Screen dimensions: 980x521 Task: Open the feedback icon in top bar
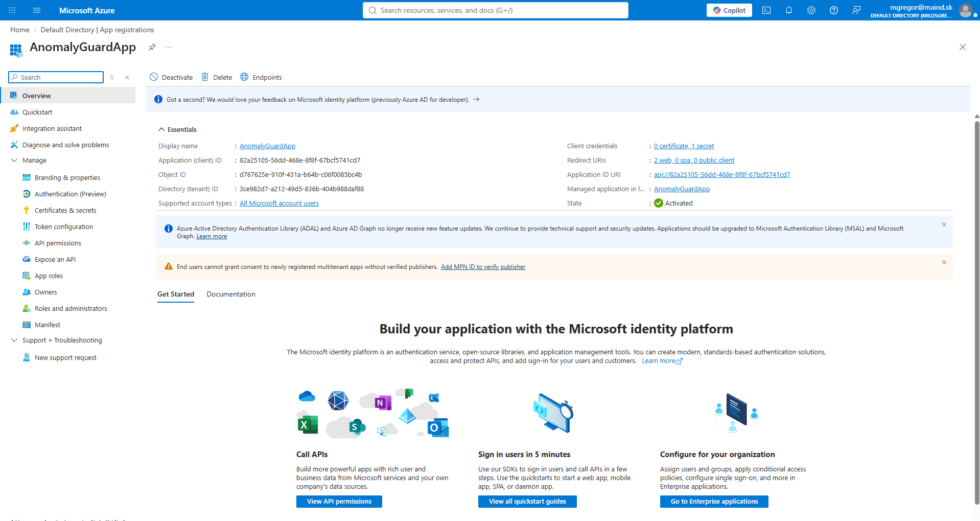[856, 10]
